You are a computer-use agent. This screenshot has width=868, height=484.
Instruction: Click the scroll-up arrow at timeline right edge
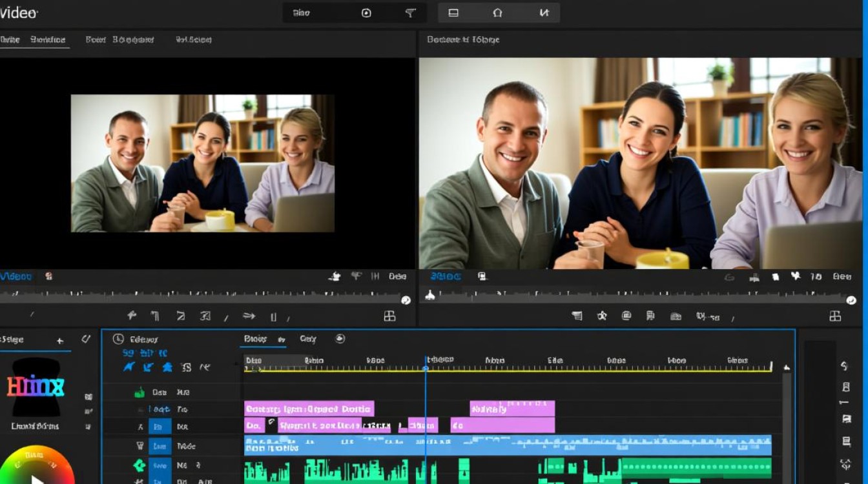(787, 368)
